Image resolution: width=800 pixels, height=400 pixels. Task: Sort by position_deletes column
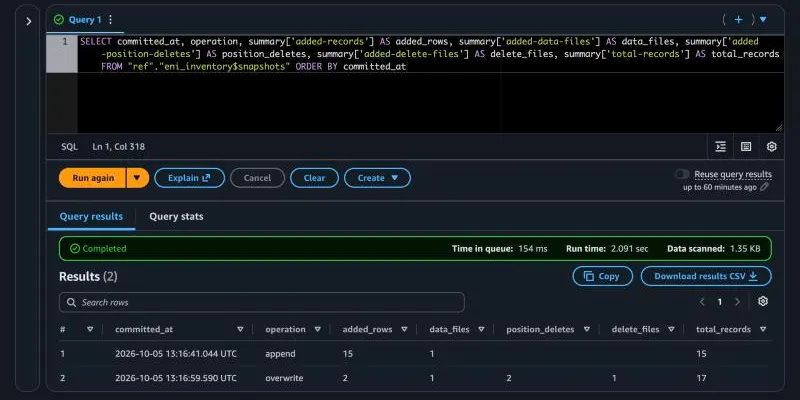pyautogui.click(x=587, y=330)
